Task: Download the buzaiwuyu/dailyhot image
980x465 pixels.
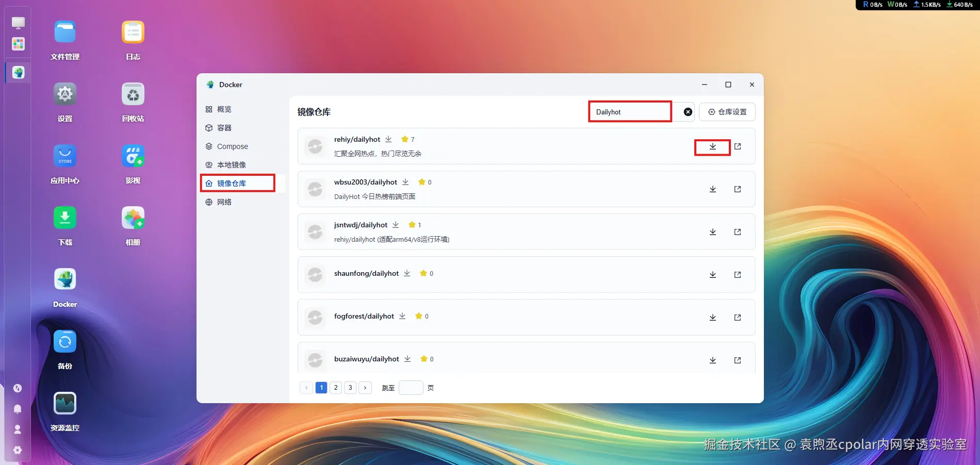Action: [x=712, y=360]
